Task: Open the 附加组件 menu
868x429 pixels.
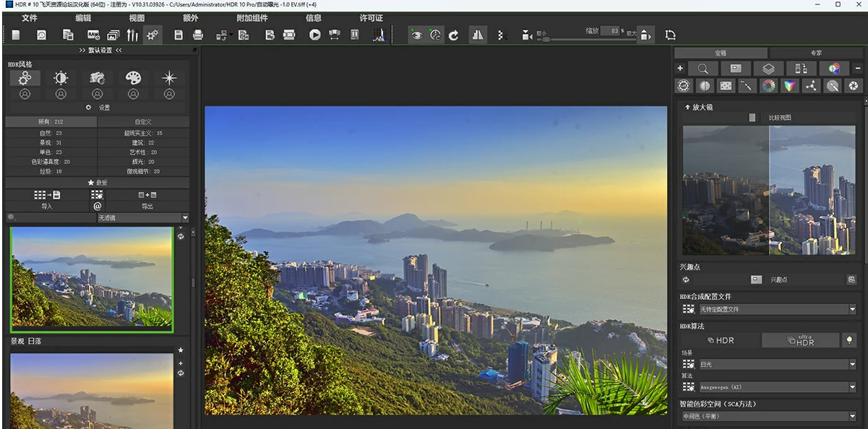Action: tap(252, 17)
